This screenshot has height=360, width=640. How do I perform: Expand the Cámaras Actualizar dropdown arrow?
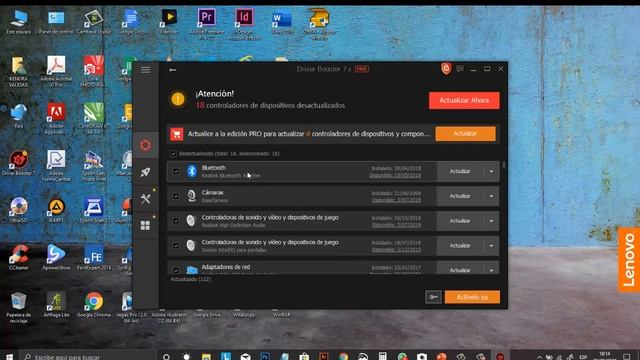point(491,196)
